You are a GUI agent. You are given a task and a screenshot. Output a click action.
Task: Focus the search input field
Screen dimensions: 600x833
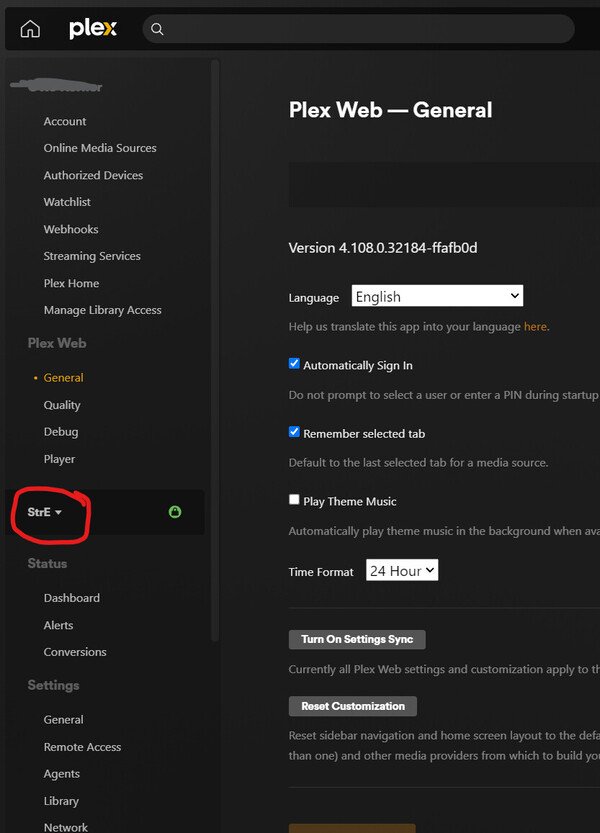pos(359,29)
